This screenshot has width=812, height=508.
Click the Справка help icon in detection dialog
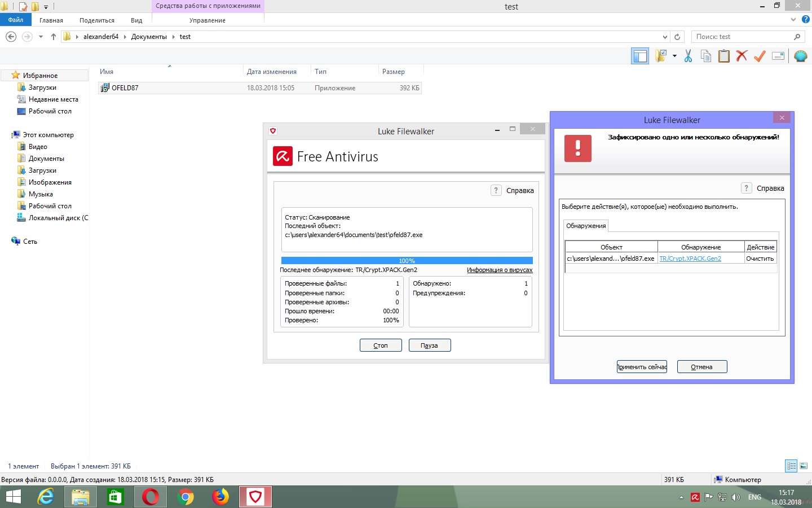coord(746,188)
